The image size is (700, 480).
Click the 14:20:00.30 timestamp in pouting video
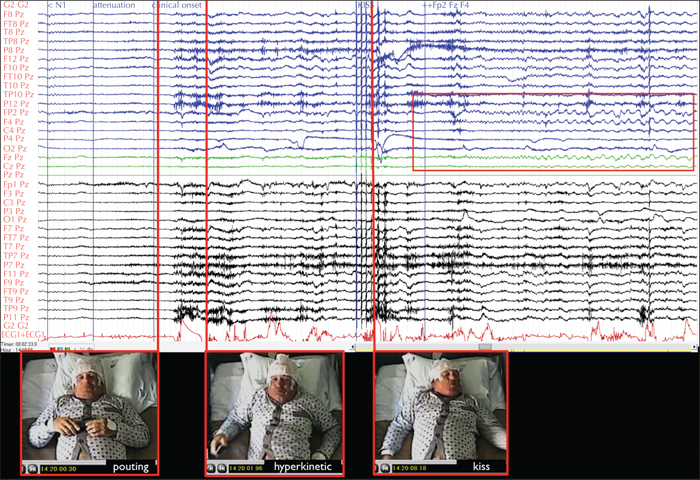coord(58,469)
